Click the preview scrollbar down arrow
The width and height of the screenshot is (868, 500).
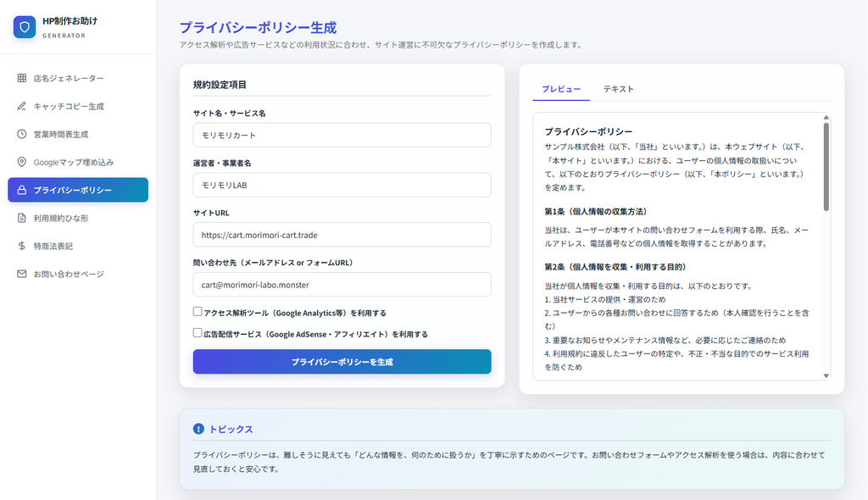tap(826, 375)
